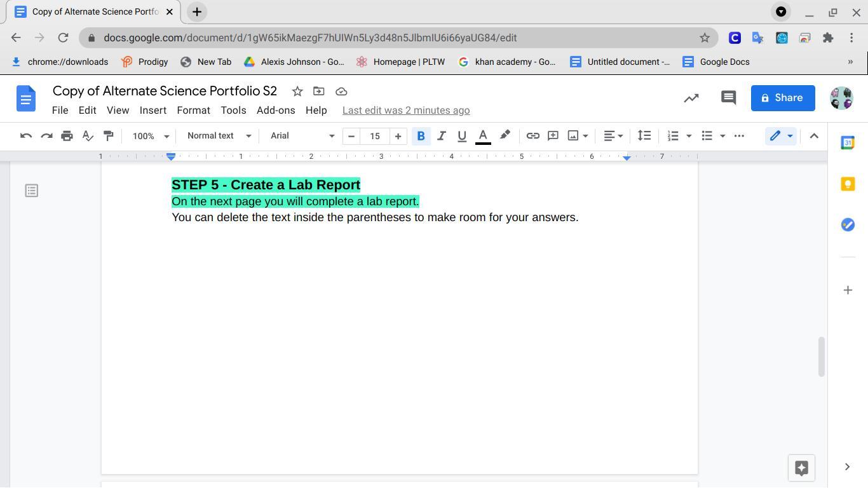
Task: Open the text color picker
Action: click(x=483, y=135)
